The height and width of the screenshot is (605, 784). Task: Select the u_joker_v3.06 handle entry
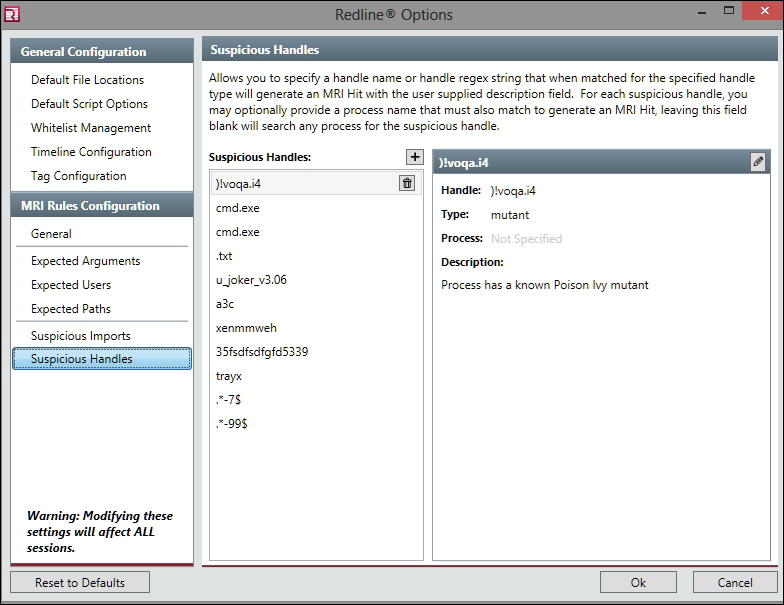pos(316,280)
